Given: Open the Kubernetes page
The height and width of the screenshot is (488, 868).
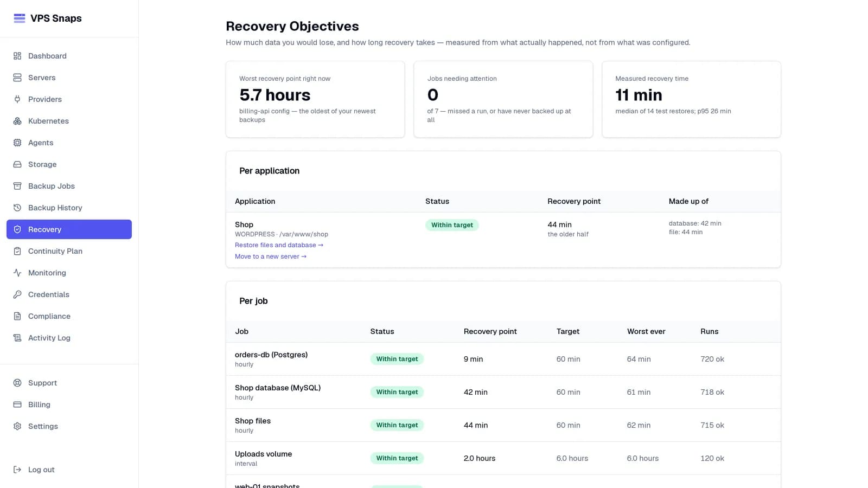Looking at the screenshot, I should pos(69,121).
